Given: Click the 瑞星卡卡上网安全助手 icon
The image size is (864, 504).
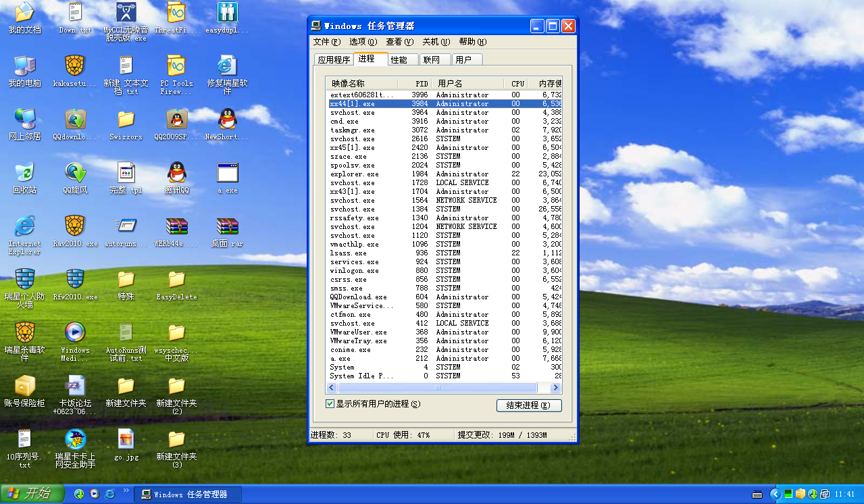Looking at the screenshot, I should [75, 438].
